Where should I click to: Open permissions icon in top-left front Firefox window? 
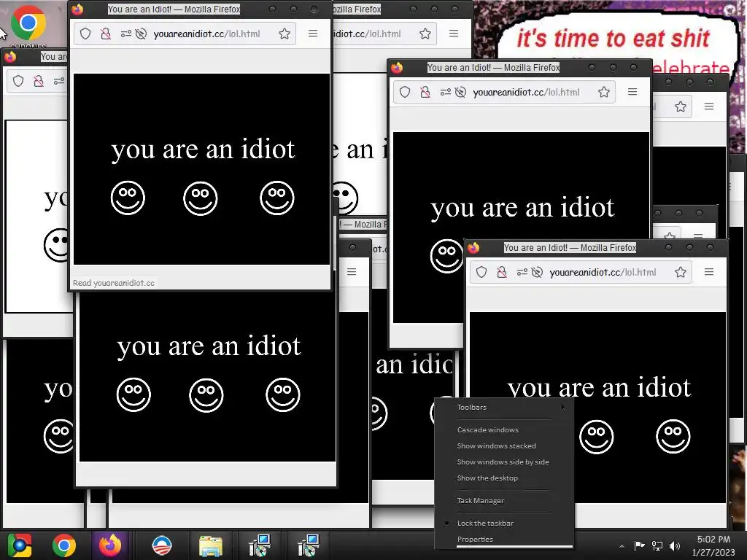click(x=125, y=34)
